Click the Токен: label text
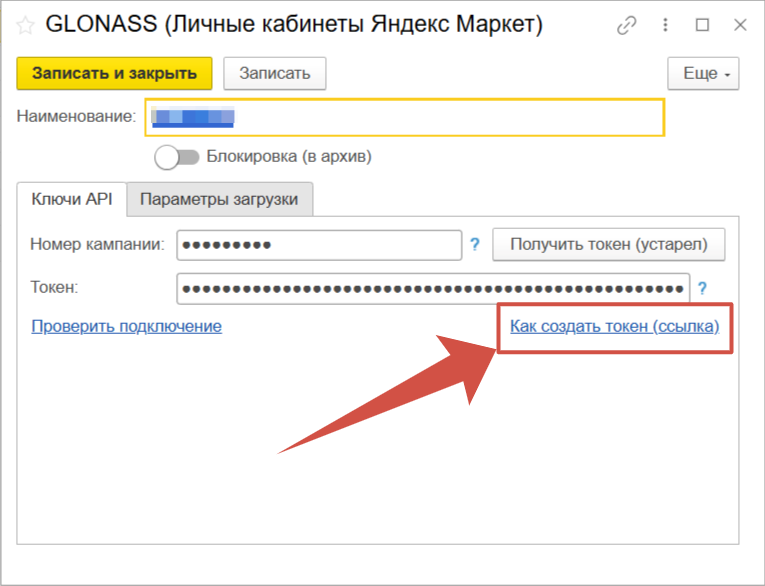The width and height of the screenshot is (765, 586). tap(54, 287)
